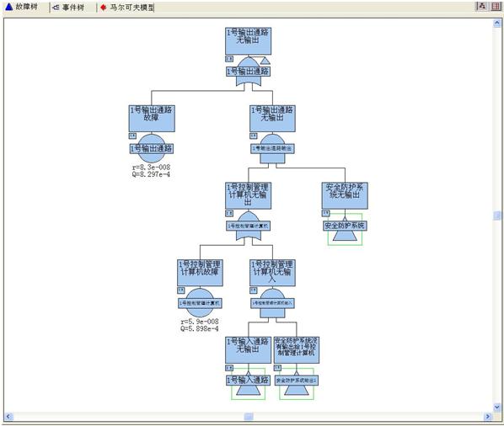Select the top OR gate labeled 1号输出通路
The height and width of the screenshot is (426, 504).
(x=248, y=72)
